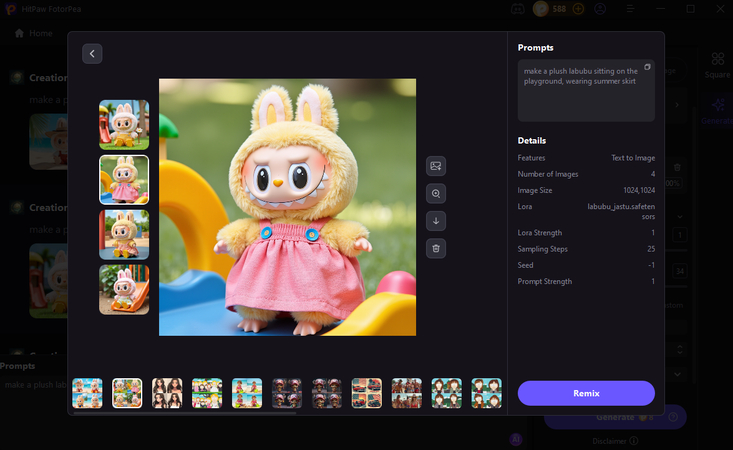This screenshot has height=450, width=733.
Task: Zoom into image with magnifier icon
Action: pos(436,193)
